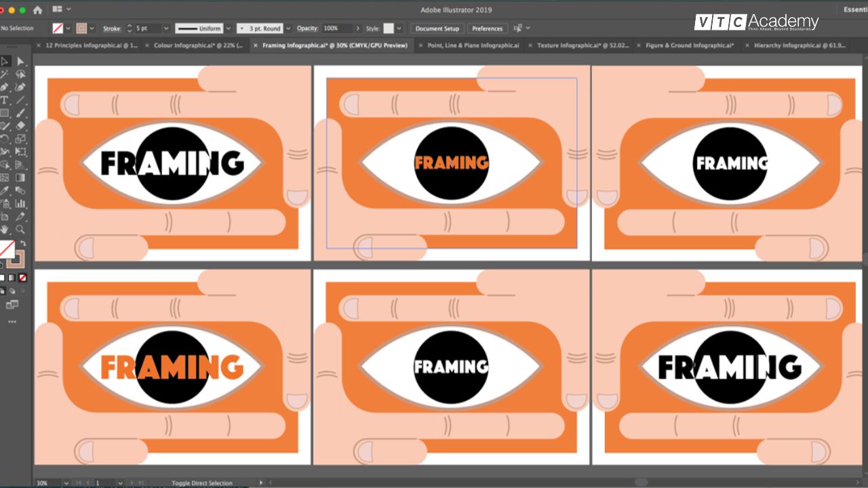Open the zoom level dropdown at bottom
The height and width of the screenshot is (488, 868).
pos(66,483)
